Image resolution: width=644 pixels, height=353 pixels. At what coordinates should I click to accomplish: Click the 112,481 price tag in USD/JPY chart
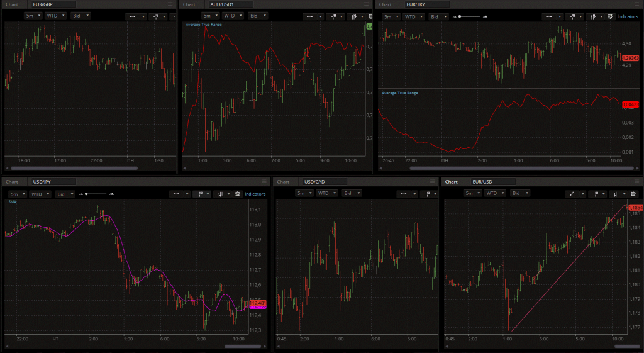click(258, 303)
